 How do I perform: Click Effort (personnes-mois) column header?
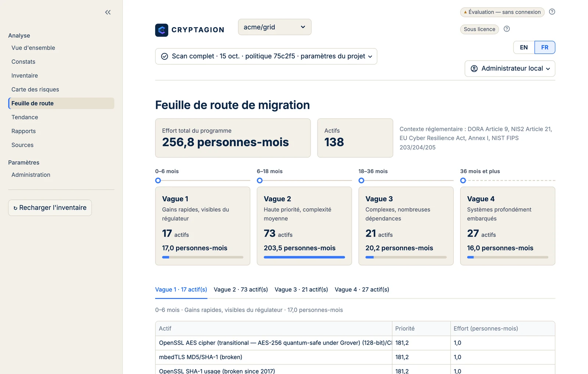pyautogui.click(x=503, y=328)
